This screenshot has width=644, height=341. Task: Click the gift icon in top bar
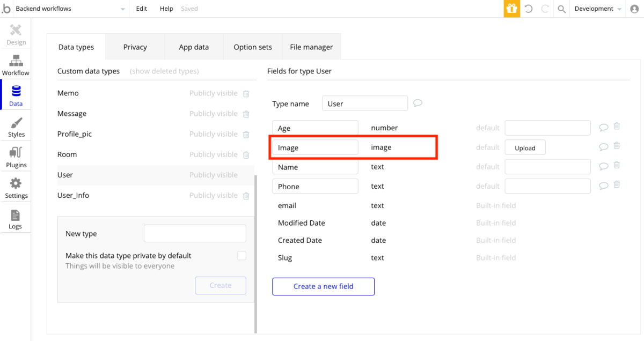[511, 9]
